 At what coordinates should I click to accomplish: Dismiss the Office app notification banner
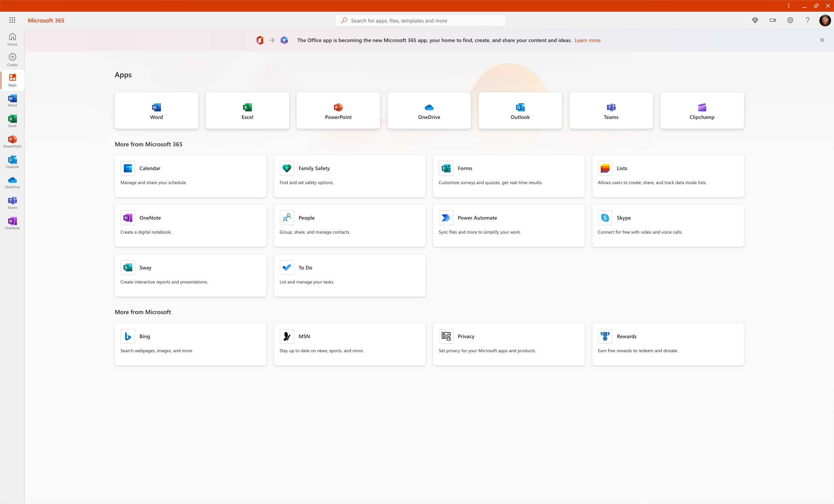click(822, 40)
